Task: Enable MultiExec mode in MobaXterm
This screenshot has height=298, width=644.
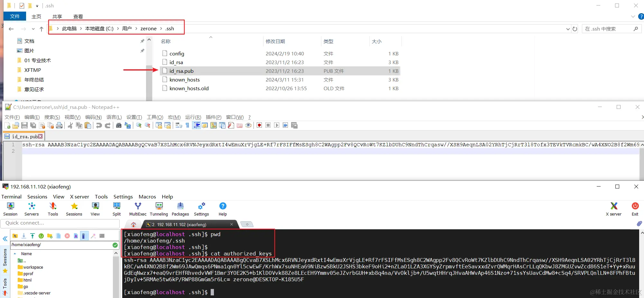Action: click(138, 209)
